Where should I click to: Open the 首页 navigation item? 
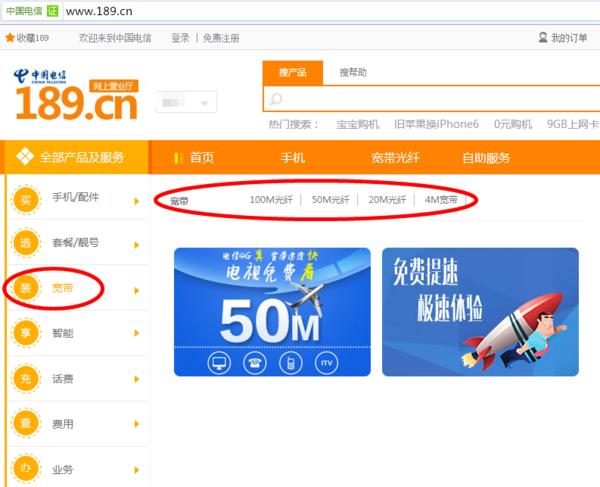202,158
